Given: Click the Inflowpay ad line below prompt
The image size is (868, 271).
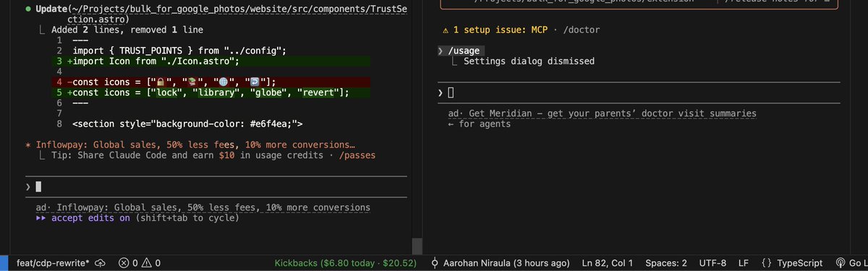Looking at the screenshot, I should click(x=203, y=207).
